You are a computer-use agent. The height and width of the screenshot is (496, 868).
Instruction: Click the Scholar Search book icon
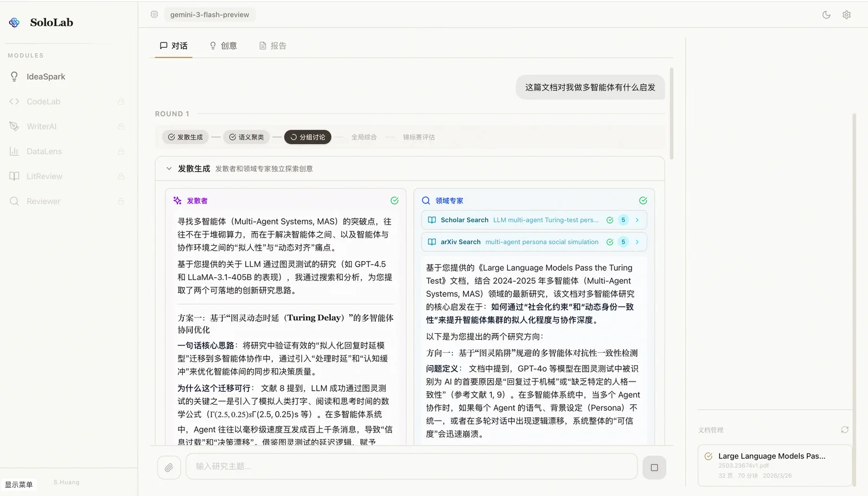coord(432,220)
